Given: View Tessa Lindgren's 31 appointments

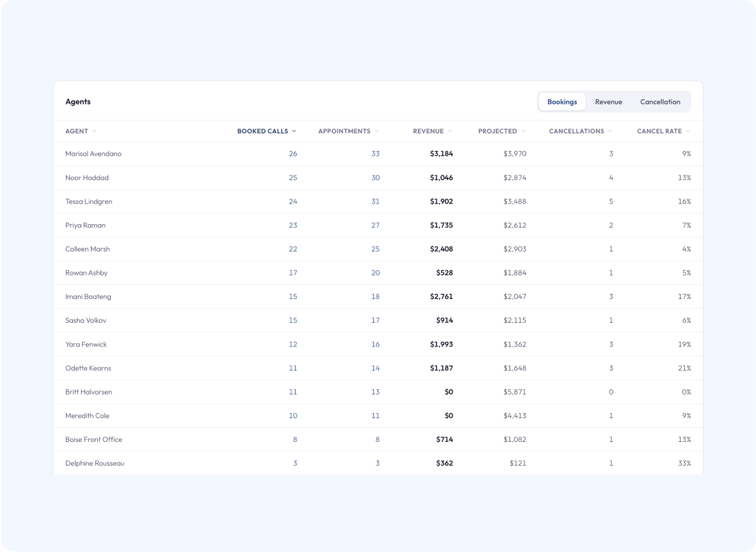Looking at the screenshot, I should 375,201.
